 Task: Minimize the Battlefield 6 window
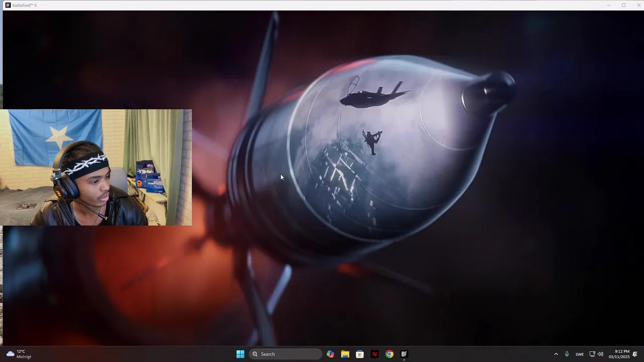point(608,5)
